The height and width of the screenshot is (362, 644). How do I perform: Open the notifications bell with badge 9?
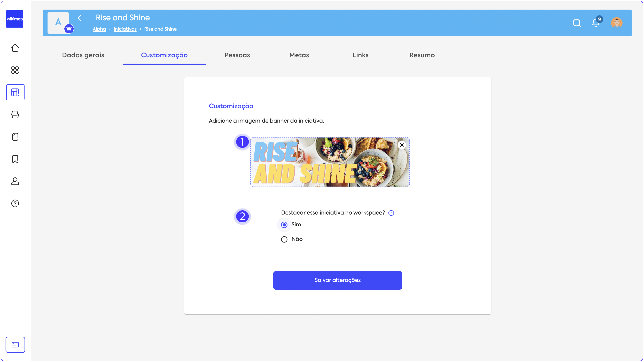pos(596,23)
